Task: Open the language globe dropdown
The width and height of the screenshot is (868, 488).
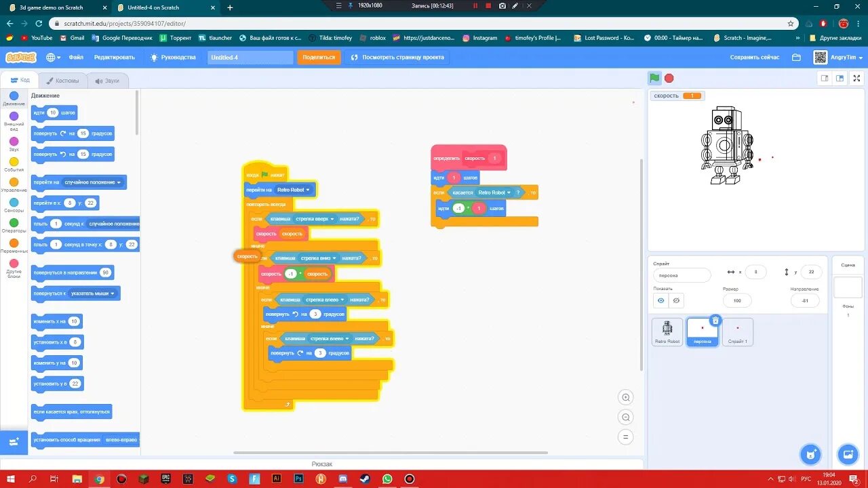Action: [53, 58]
